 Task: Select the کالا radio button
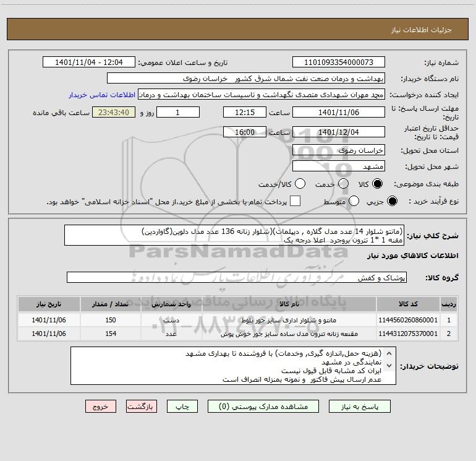pos(377,184)
